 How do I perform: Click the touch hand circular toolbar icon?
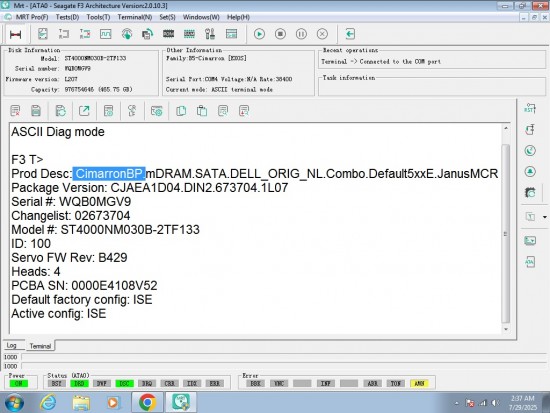pyautogui.click(x=127, y=34)
